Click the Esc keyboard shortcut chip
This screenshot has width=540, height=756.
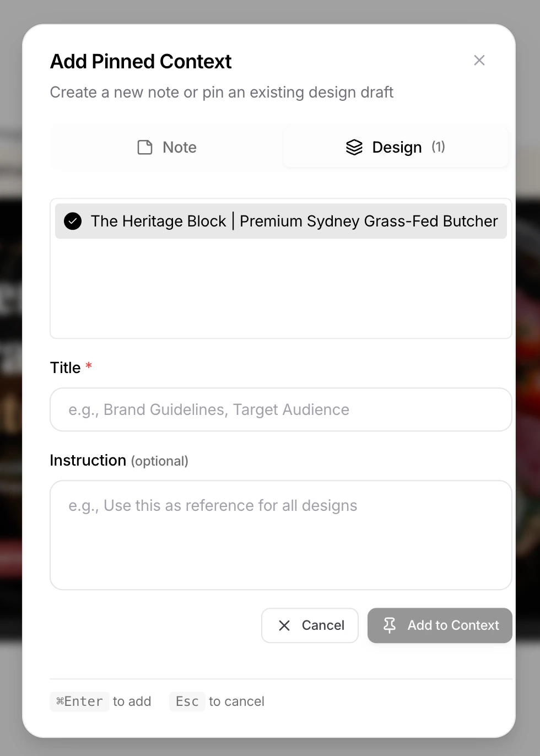point(187,701)
